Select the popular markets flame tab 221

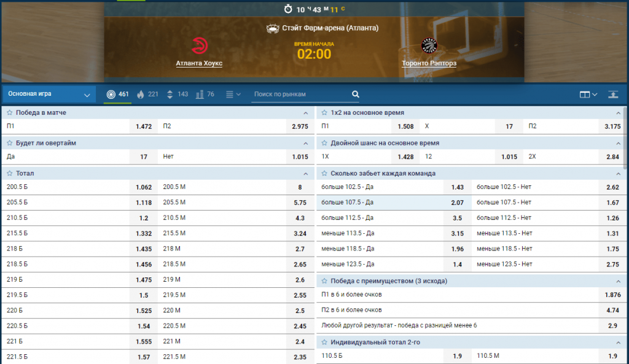click(147, 95)
